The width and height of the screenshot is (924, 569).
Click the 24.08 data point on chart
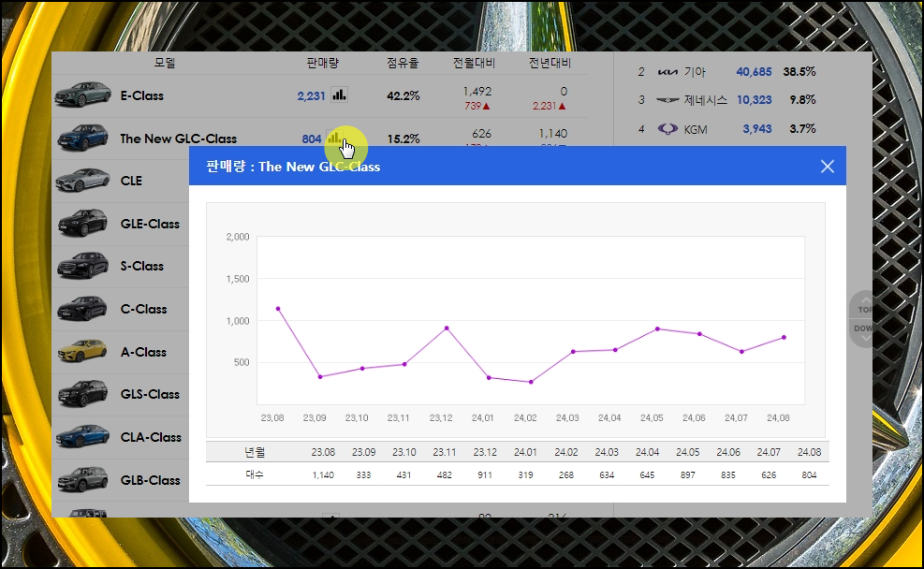[784, 338]
